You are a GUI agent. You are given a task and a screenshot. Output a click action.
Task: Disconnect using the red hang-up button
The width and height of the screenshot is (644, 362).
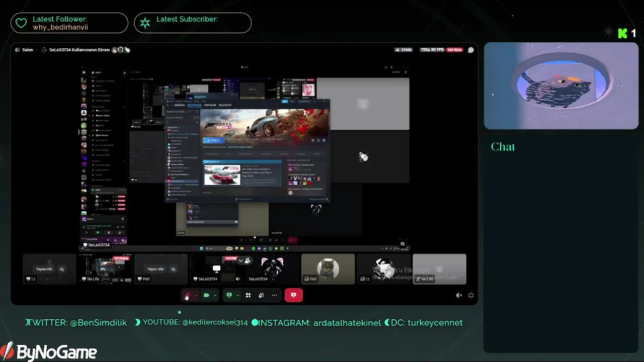point(294,295)
